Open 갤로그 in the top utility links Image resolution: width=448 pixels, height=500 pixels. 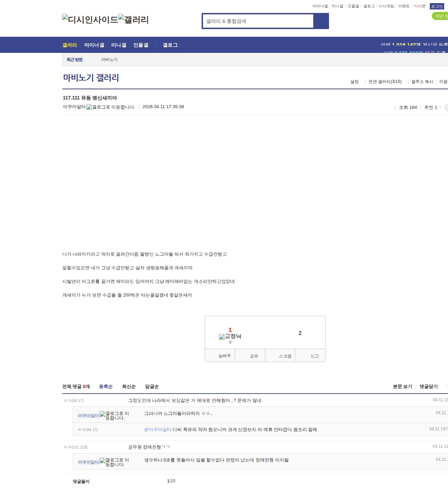coord(369,6)
